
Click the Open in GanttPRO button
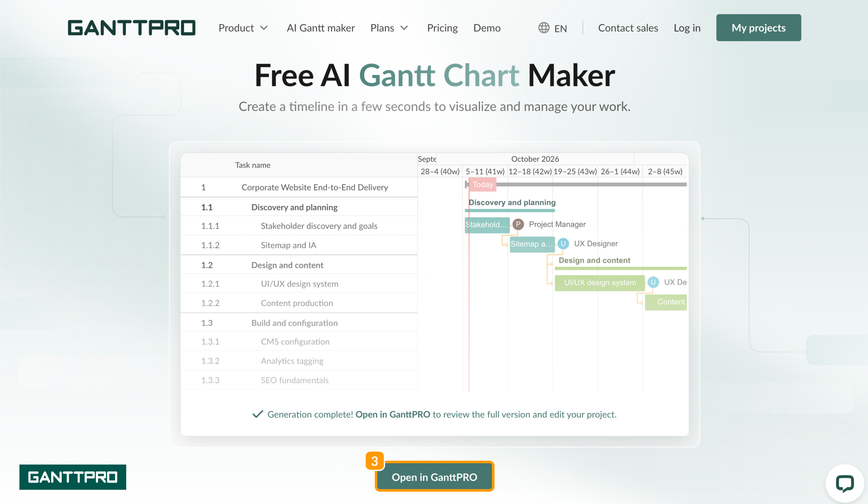click(x=434, y=477)
